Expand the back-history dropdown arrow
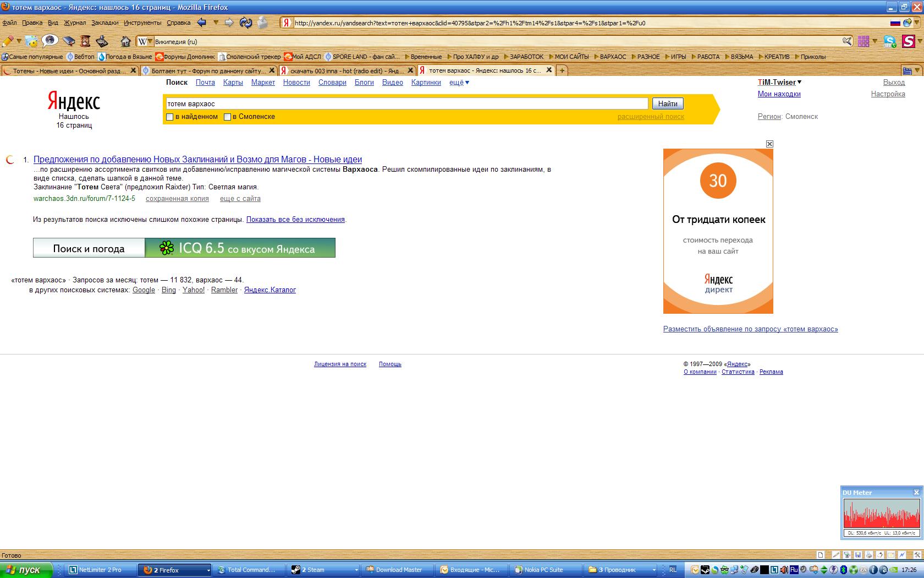Screen dimensions: 924x578 [x=216, y=23]
